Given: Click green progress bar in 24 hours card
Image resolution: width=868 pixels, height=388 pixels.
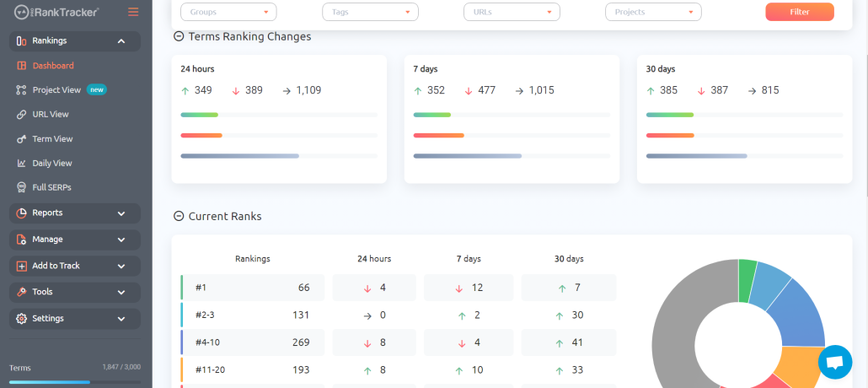Looking at the screenshot, I should (199, 115).
